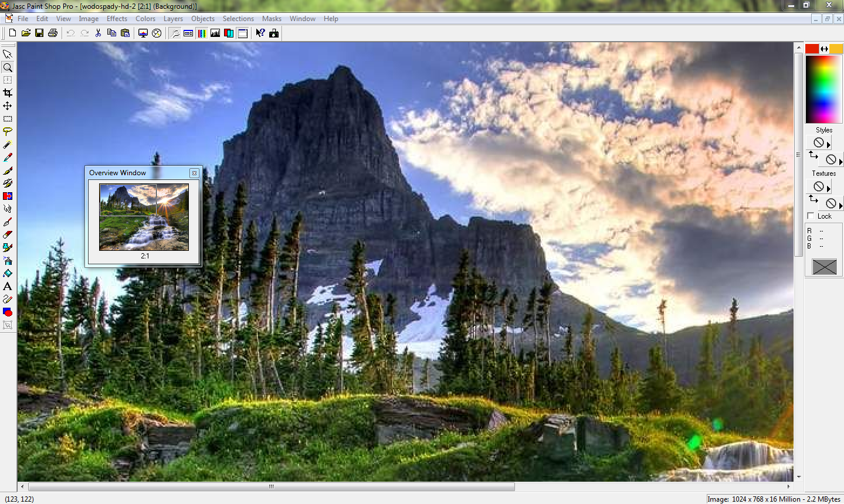Click the grayed Undo toolbar icon
844x504 pixels.
pos(71,33)
